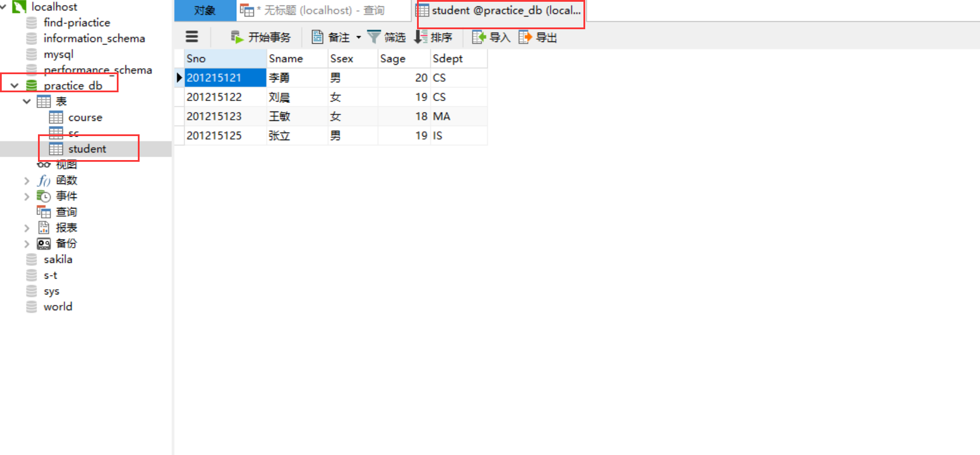Collapse the practice_db database node
Viewport: 980px width, 455px height.
pos(15,85)
